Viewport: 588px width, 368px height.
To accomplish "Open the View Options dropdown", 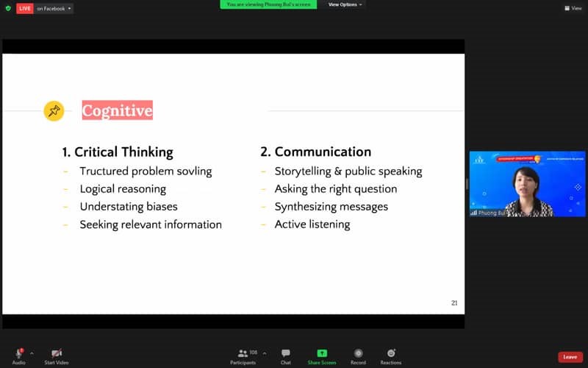I will pyautogui.click(x=345, y=4).
